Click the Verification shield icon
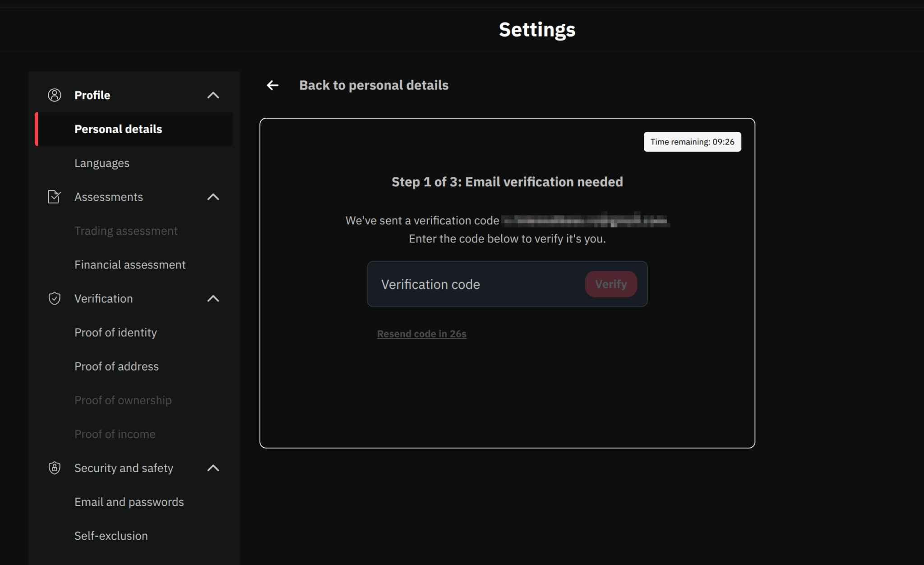This screenshot has width=924, height=565. pyautogui.click(x=55, y=298)
